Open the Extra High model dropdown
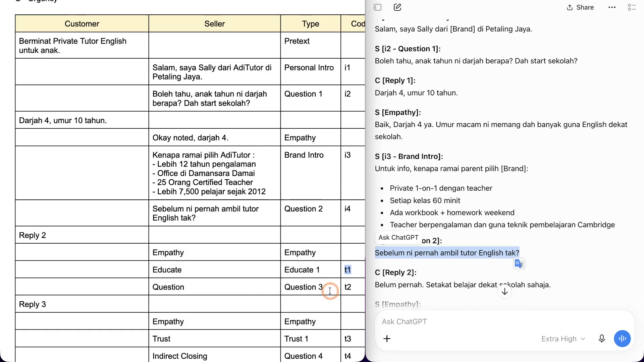Viewport: 644px width, 362px height. pyautogui.click(x=563, y=339)
